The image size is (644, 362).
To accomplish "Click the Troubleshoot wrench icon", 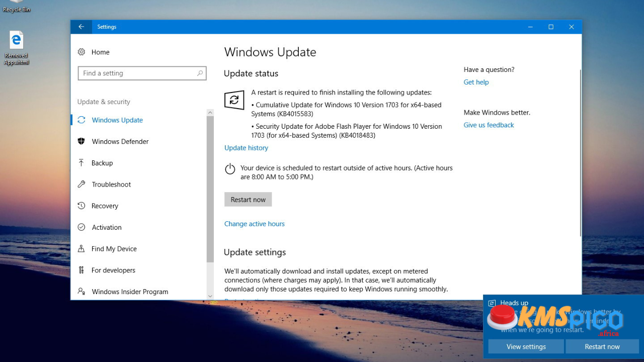I will (82, 184).
